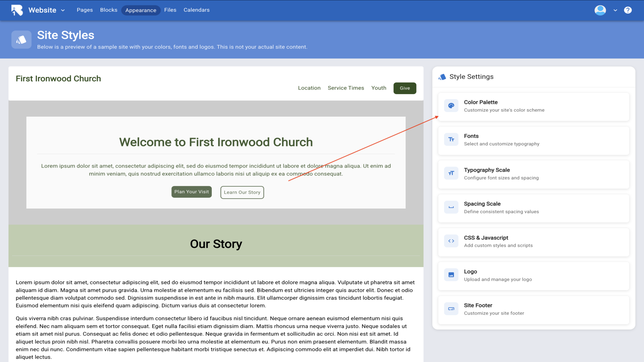
Task: Expand the Website module dropdown
Action: [x=63, y=10]
